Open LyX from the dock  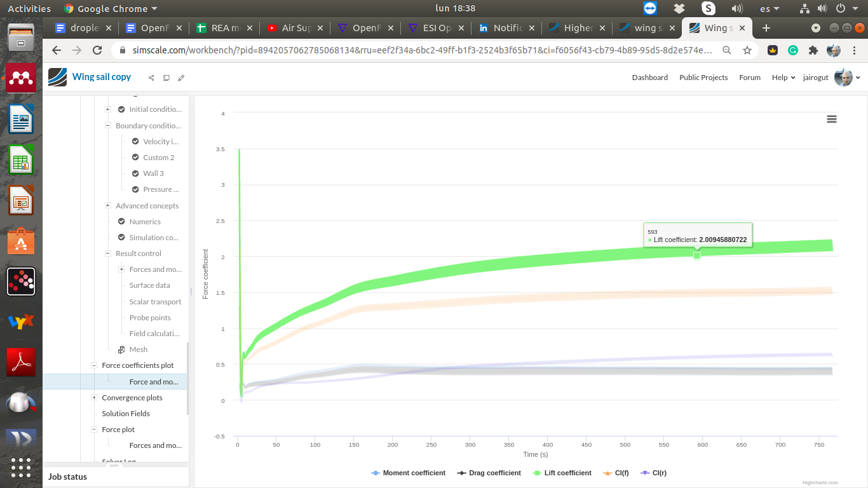21,322
